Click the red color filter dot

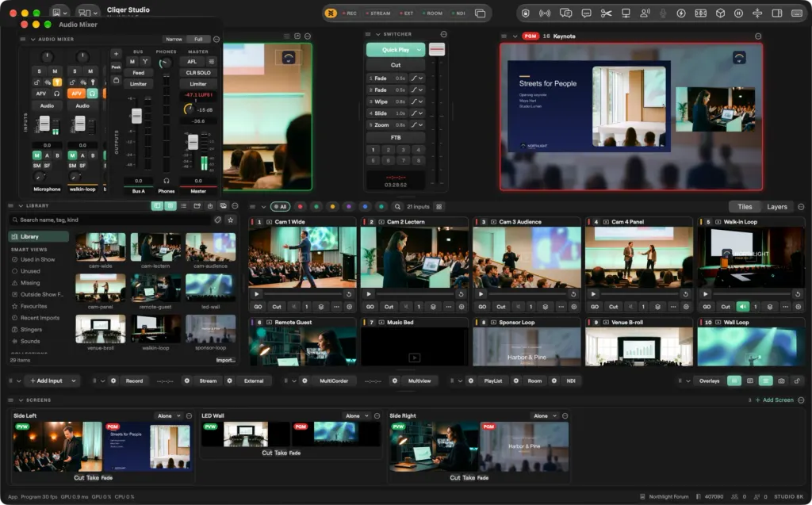click(301, 207)
